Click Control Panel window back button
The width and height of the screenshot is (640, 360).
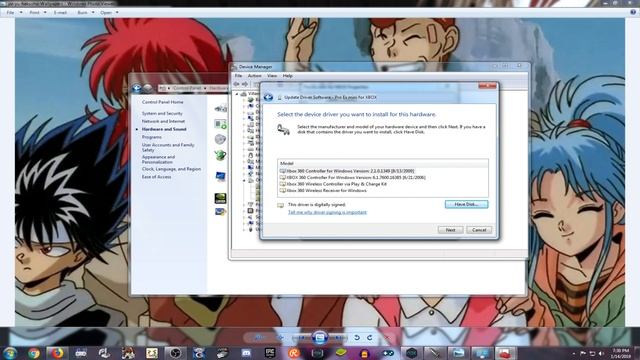click(x=137, y=88)
